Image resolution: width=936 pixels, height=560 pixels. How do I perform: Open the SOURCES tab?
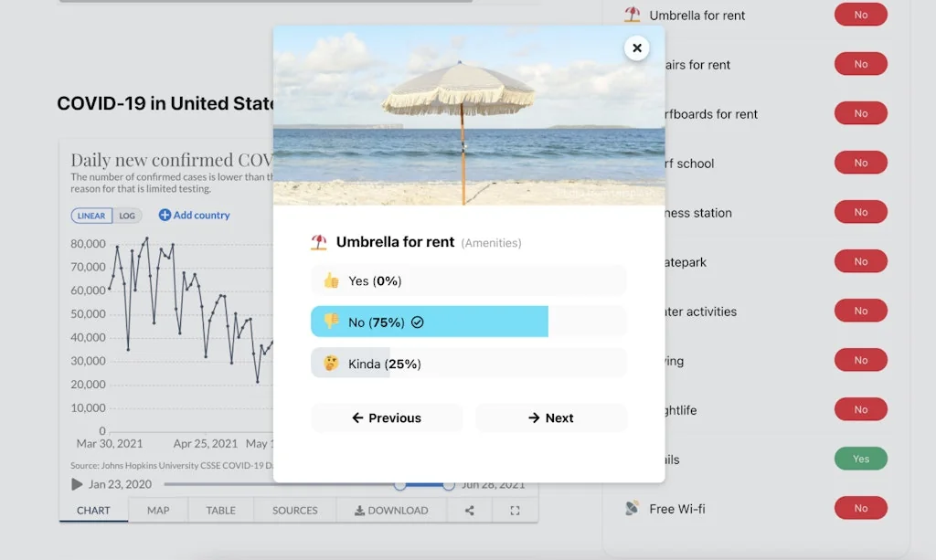pos(294,510)
